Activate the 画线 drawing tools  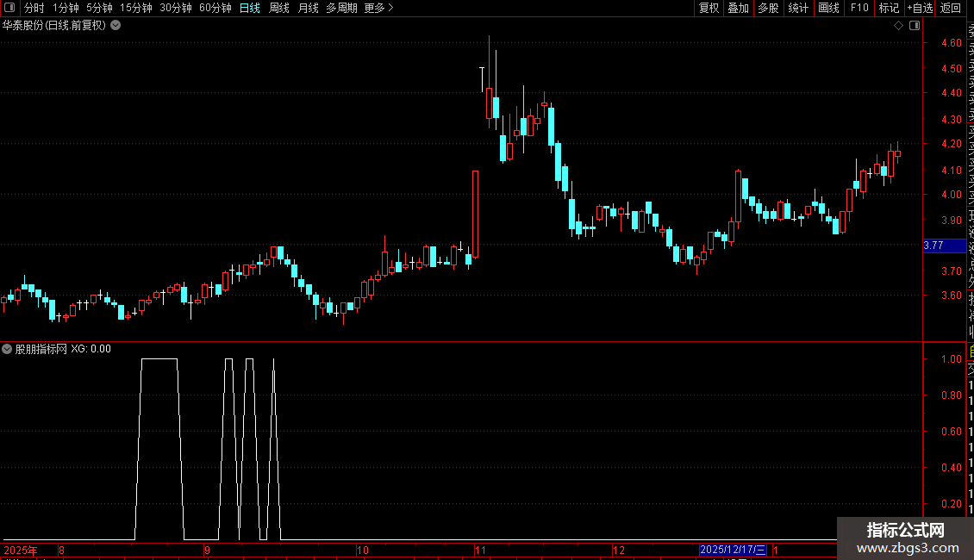click(x=828, y=8)
